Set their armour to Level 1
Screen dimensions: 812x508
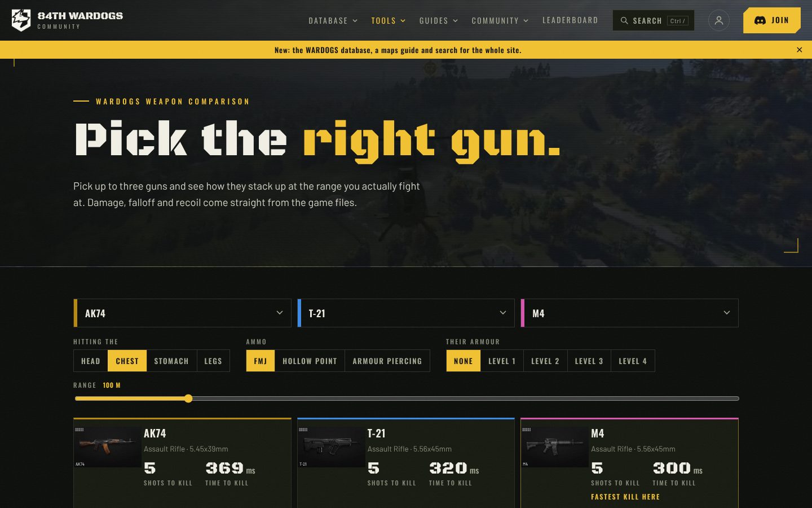click(x=502, y=361)
